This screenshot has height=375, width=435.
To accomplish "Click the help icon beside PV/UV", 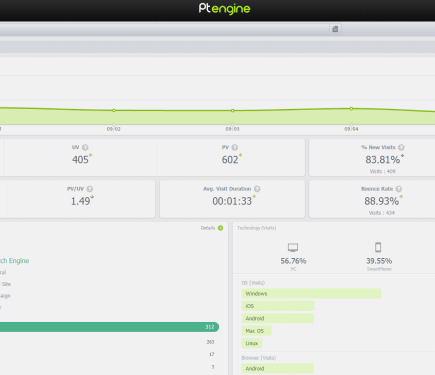I will 90,189.
